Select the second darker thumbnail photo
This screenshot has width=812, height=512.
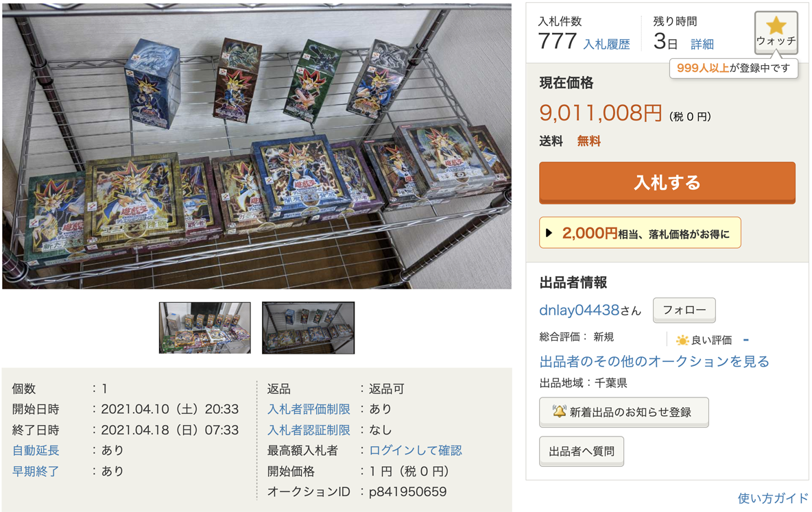coord(308,328)
